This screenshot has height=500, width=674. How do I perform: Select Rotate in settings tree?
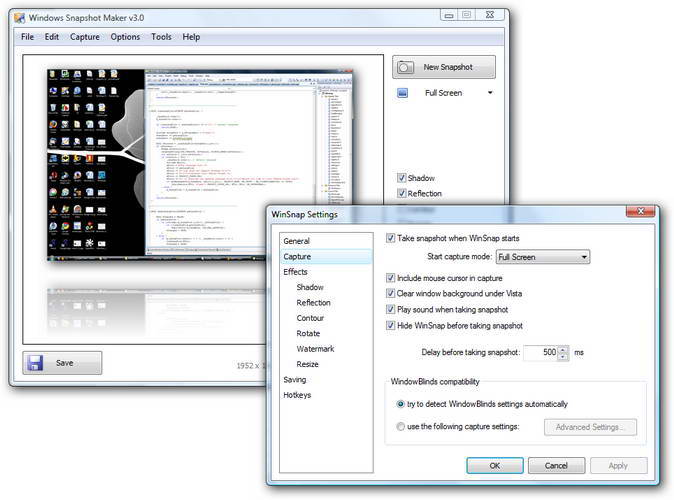point(308,334)
